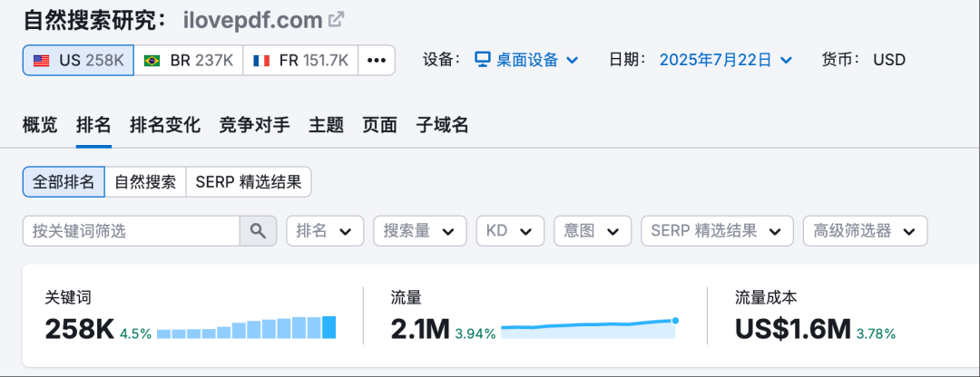Switch to the 排名变化 tab
Screen dimensions: 980x377
pos(165,125)
